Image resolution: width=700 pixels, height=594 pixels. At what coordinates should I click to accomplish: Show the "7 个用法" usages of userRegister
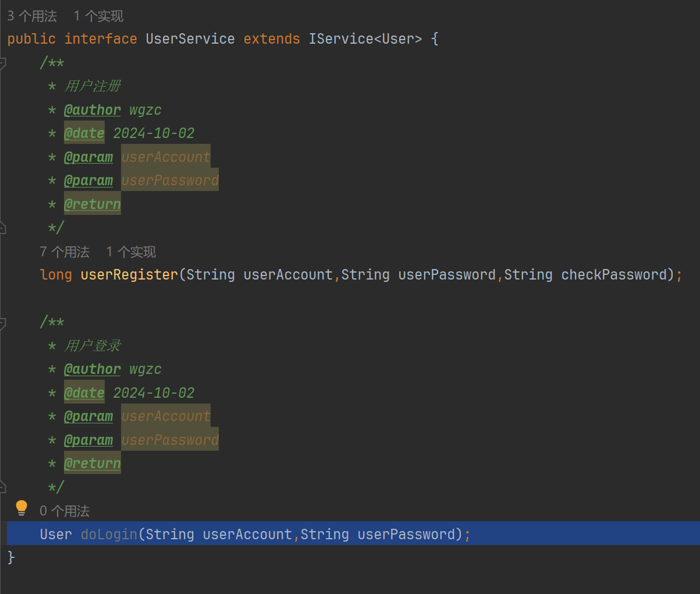(65, 252)
